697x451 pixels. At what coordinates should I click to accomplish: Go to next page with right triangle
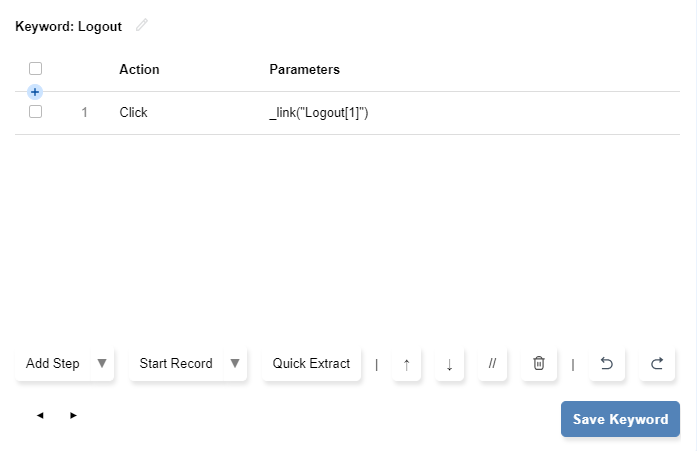click(73, 415)
